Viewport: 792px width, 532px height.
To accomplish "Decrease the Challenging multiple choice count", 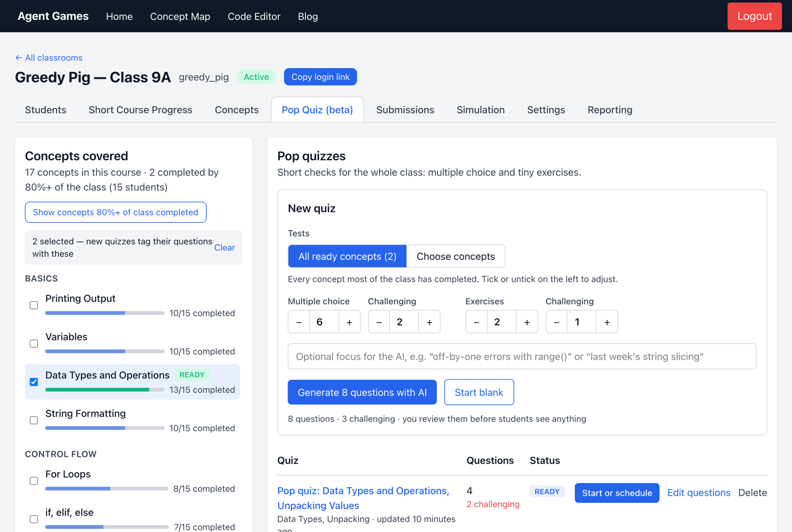I will pyautogui.click(x=379, y=322).
